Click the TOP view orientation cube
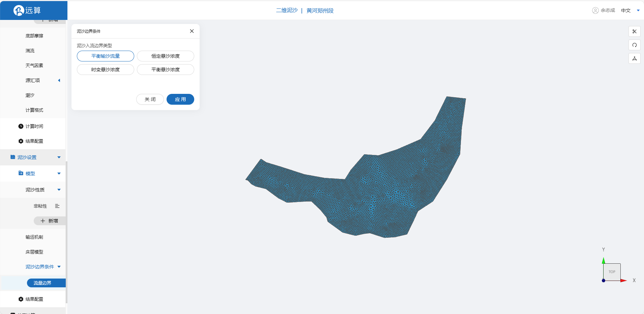Image resolution: width=644 pixels, height=314 pixels. point(612,272)
